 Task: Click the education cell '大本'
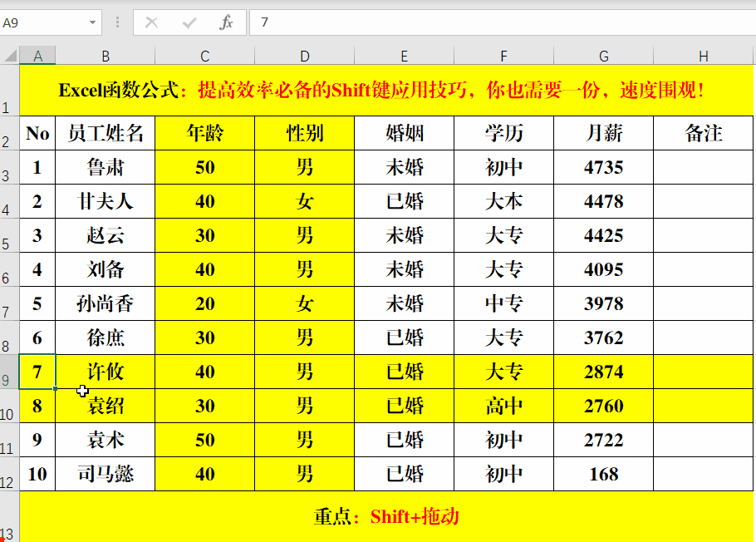(503, 201)
